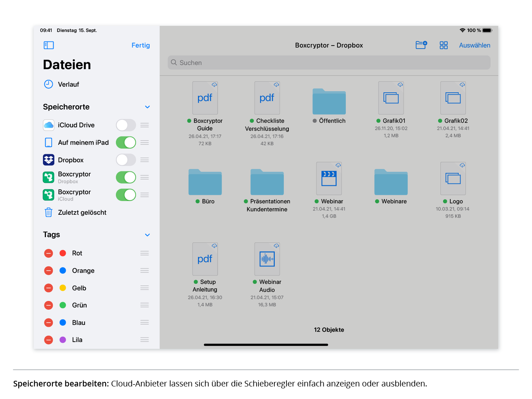532x399 pixels.
Task: Remove the Grün tag with minus icon
Action: tap(49, 305)
